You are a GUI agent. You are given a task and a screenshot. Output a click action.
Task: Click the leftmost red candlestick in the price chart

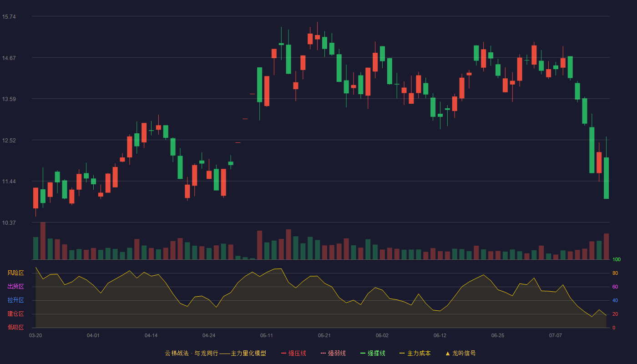point(35,198)
